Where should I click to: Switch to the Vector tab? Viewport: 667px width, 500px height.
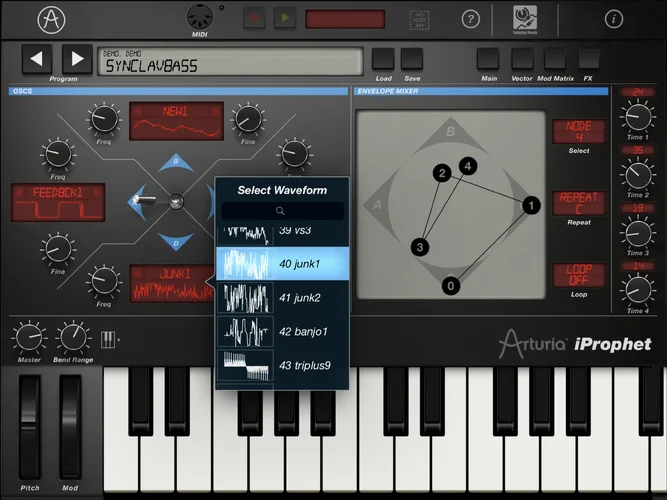coord(522,59)
